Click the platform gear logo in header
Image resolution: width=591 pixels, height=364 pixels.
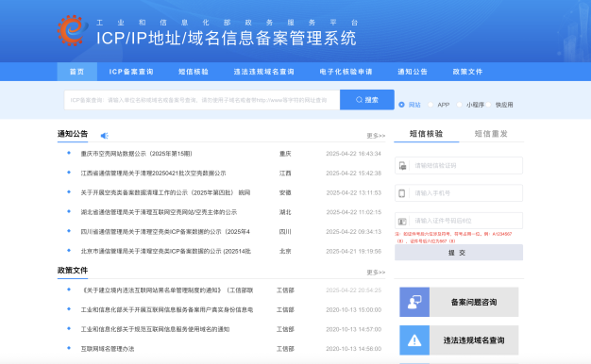72,30
